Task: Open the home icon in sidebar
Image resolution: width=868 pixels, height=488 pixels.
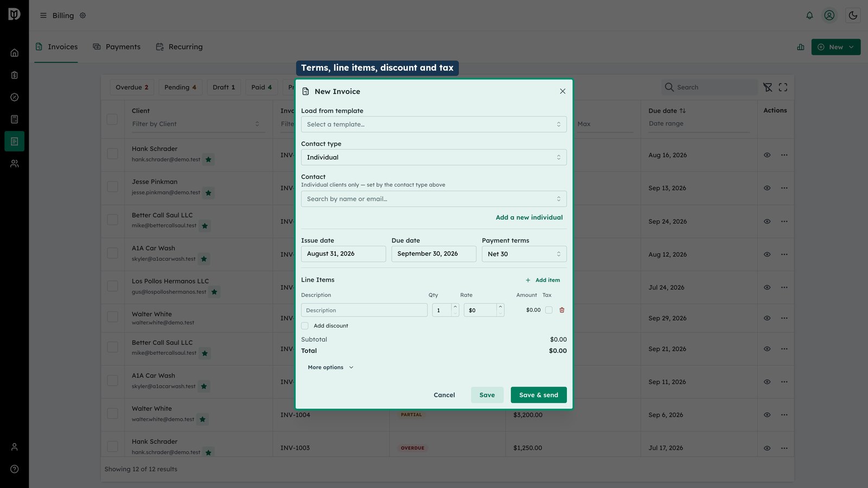Action: tap(15, 53)
